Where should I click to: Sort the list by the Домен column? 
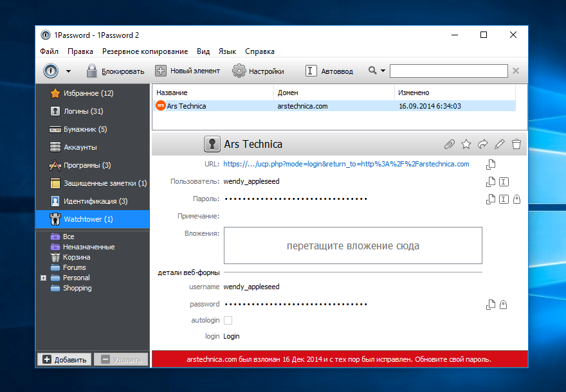(334, 93)
